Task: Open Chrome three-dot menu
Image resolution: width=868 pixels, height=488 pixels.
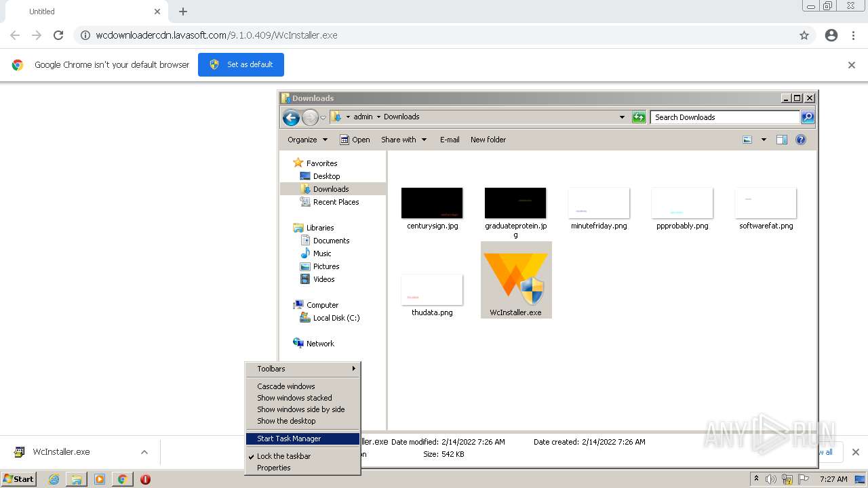Action: (x=853, y=35)
